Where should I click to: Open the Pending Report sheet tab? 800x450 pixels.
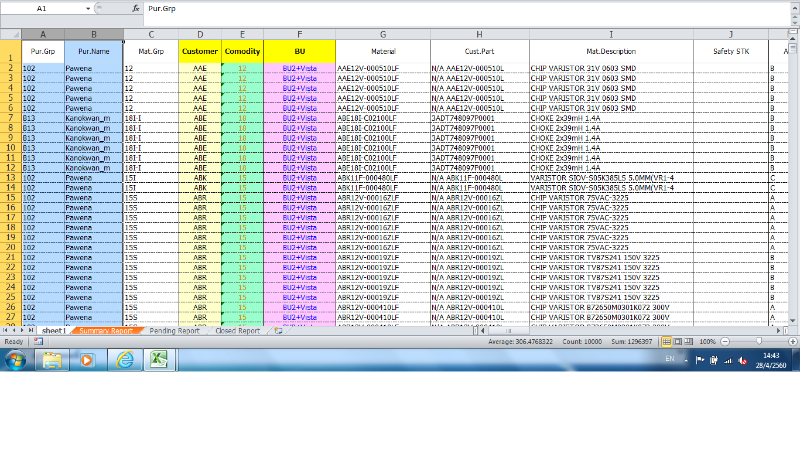(x=174, y=330)
